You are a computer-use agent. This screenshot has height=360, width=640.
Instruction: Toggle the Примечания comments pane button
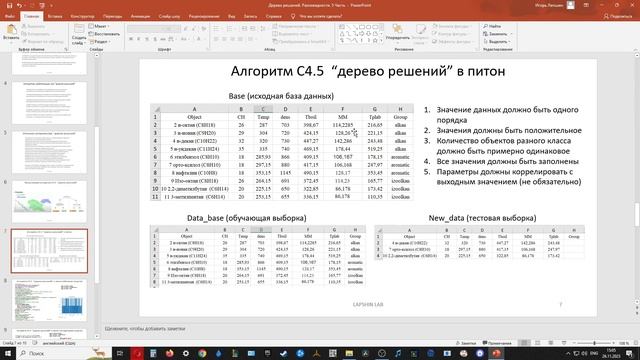click(497, 343)
